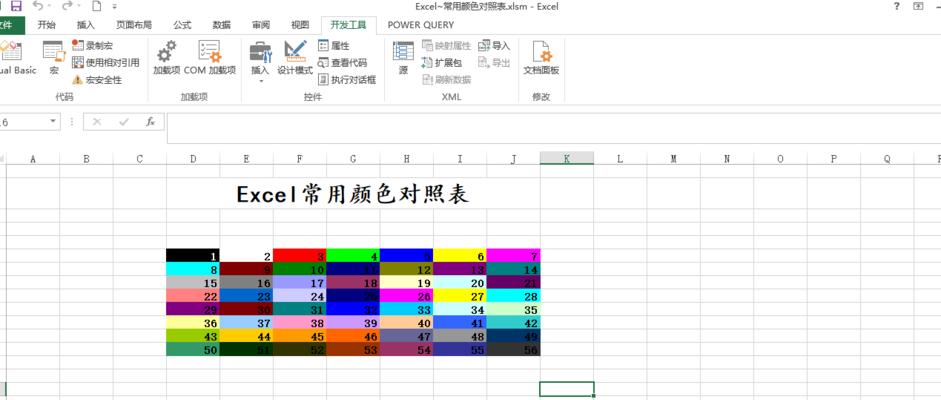Select orange color cell numbered 45

tap(299, 336)
